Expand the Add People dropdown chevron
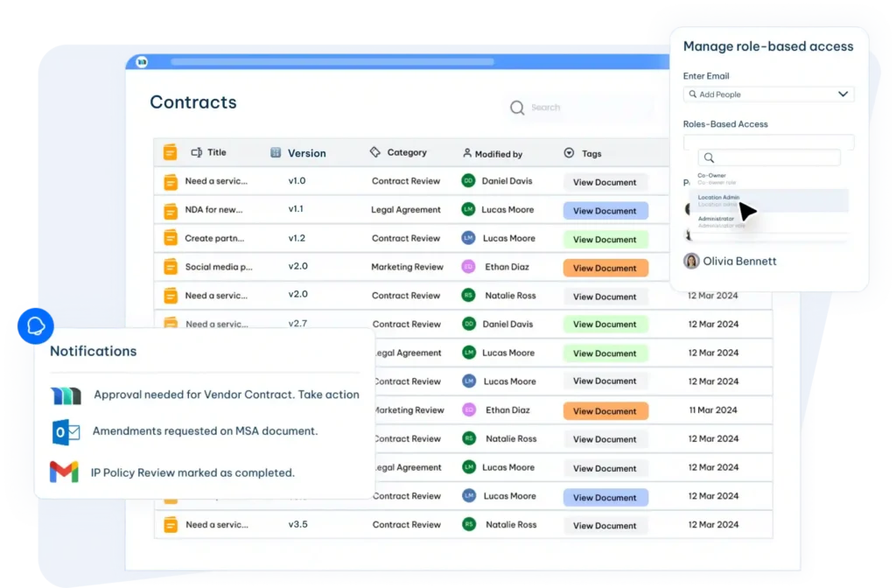Screen dimensions: 896x588 (843, 94)
